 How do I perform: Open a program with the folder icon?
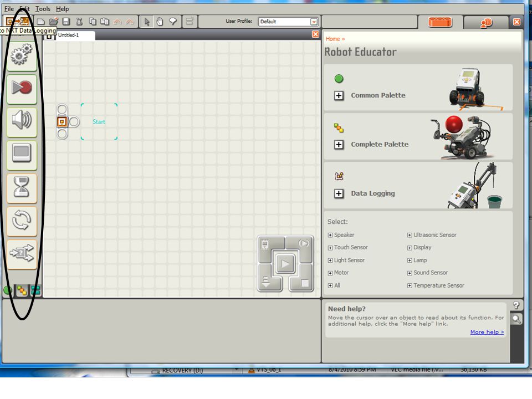[54, 22]
